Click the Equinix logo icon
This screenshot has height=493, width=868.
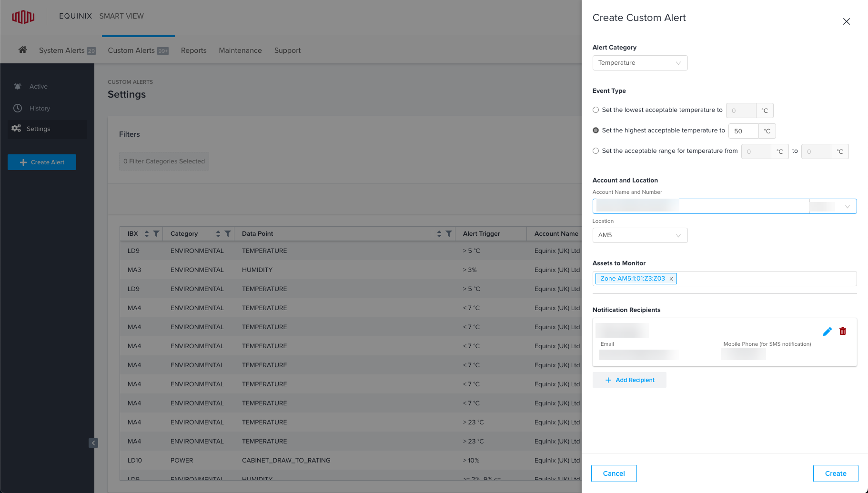pyautogui.click(x=23, y=17)
